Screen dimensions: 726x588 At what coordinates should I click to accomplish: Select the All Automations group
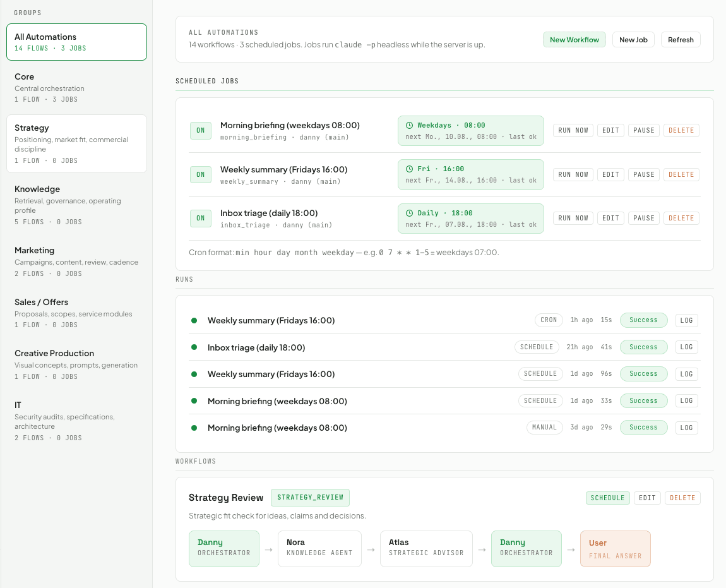pos(77,42)
